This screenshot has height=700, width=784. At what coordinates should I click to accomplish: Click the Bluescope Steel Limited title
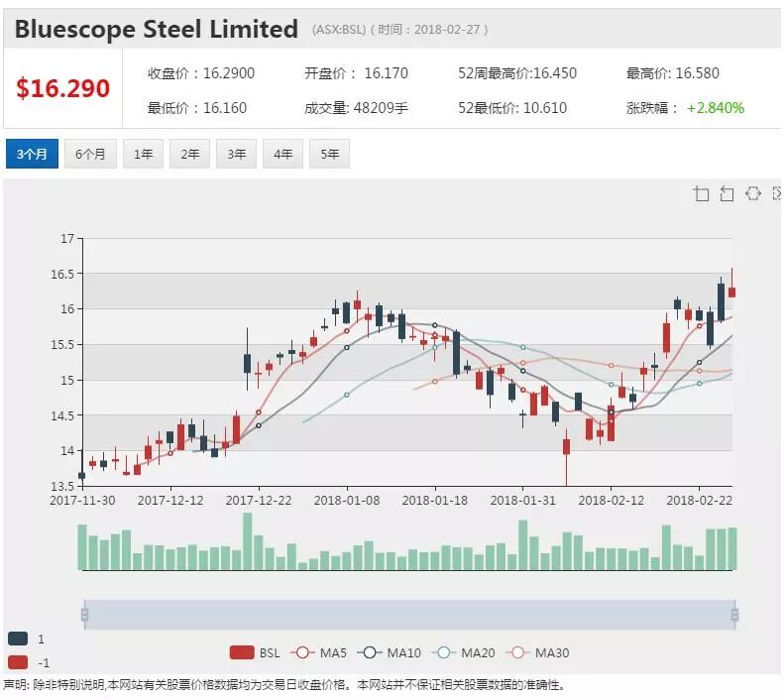(x=156, y=29)
